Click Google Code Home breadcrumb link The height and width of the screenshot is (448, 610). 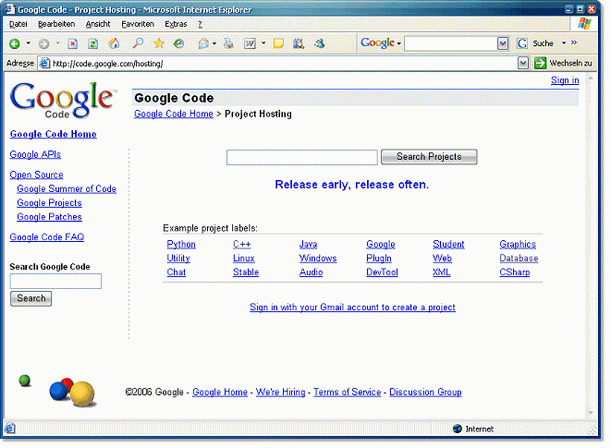[174, 114]
